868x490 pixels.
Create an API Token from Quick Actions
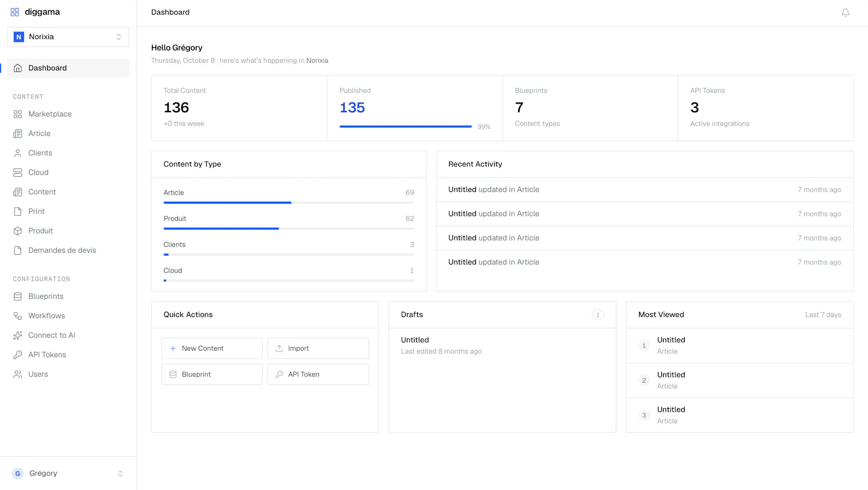(318, 375)
